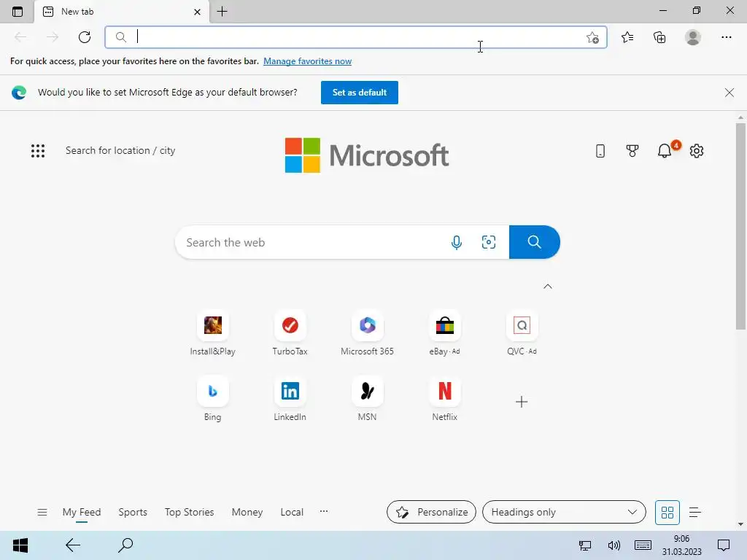Open the Favorites list icon
The height and width of the screenshot is (560, 747).
point(627,37)
